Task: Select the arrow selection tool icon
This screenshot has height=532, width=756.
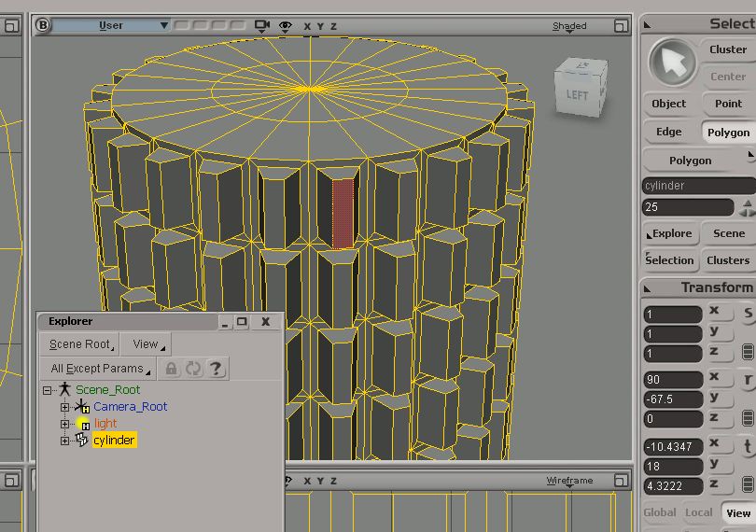Action: tap(672, 63)
